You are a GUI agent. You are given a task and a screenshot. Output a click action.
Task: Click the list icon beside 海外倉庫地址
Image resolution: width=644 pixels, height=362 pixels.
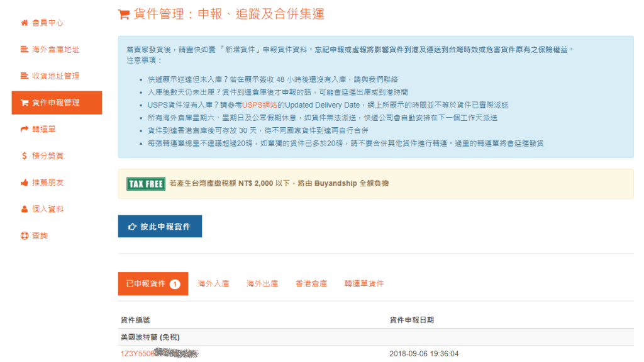click(x=25, y=50)
